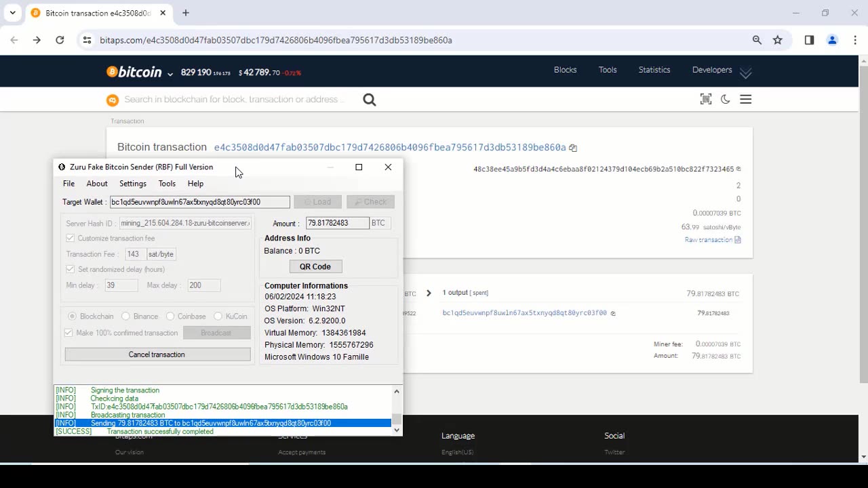868x488 pixels.
Task: Click the Max delay field 200
Action: click(x=204, y=285)
